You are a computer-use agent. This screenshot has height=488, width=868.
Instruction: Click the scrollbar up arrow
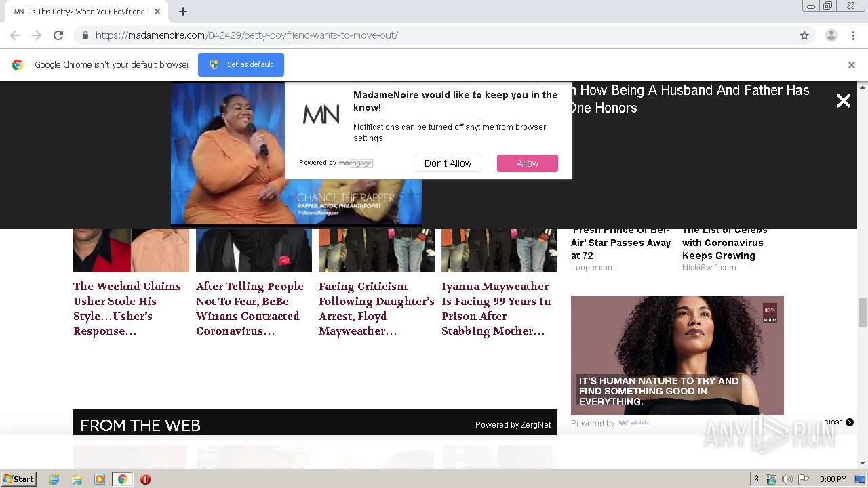coord(863,87)
